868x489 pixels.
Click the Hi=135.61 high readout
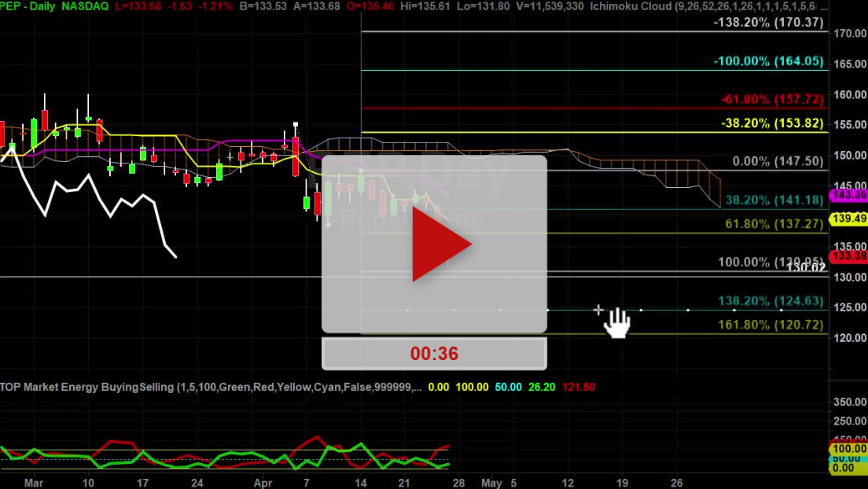tap(426, 6)
